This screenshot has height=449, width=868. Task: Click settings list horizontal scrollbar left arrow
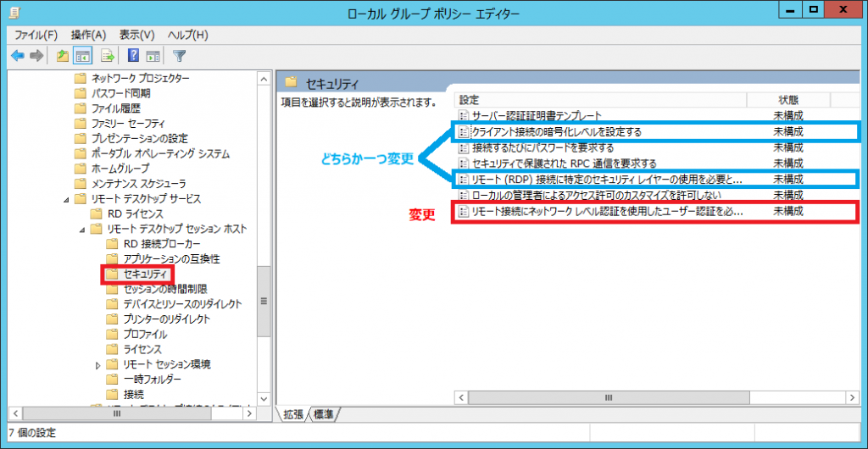pyautogui.click(x=461, y=397)
